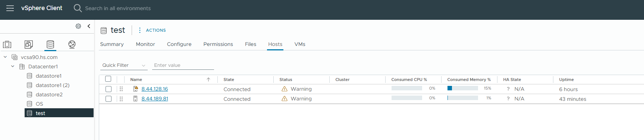Open the ACTIONS menu for test

(x=152, y=30)
